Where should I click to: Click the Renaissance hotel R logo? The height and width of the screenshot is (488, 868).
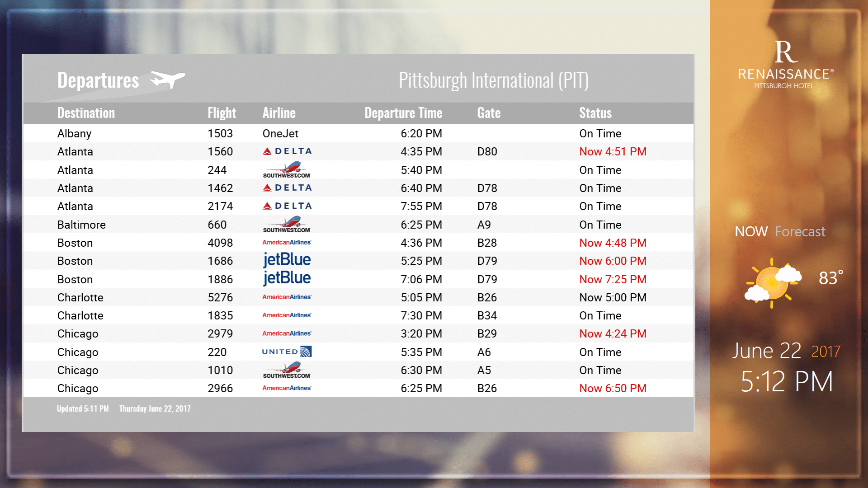pyautogui.click(x=786, y=52)
